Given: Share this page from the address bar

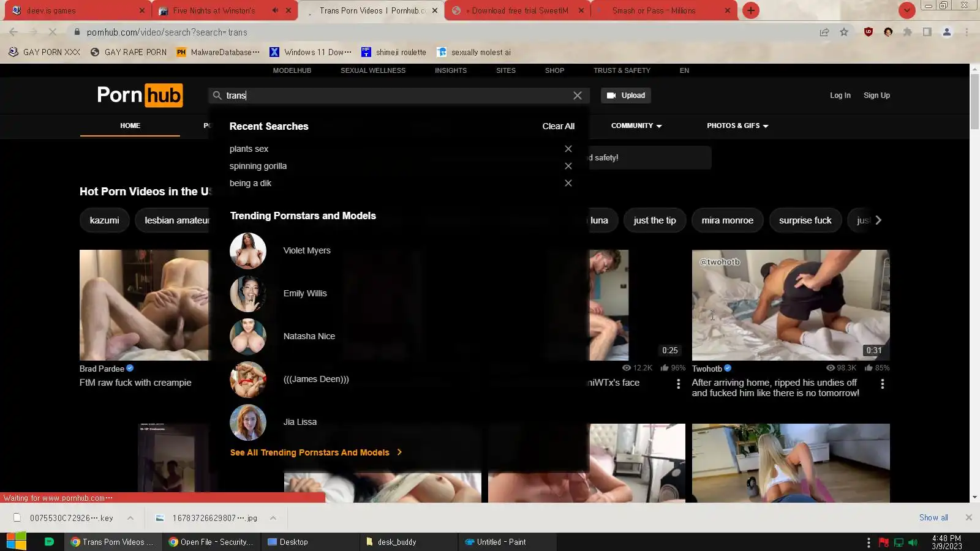Looking at the screenshot, I should (824, 32).
